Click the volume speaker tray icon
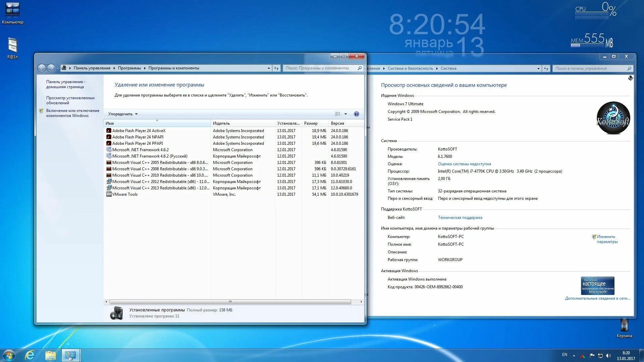The height and width of the screenshot is (362, 644). [x=608, y=356]
